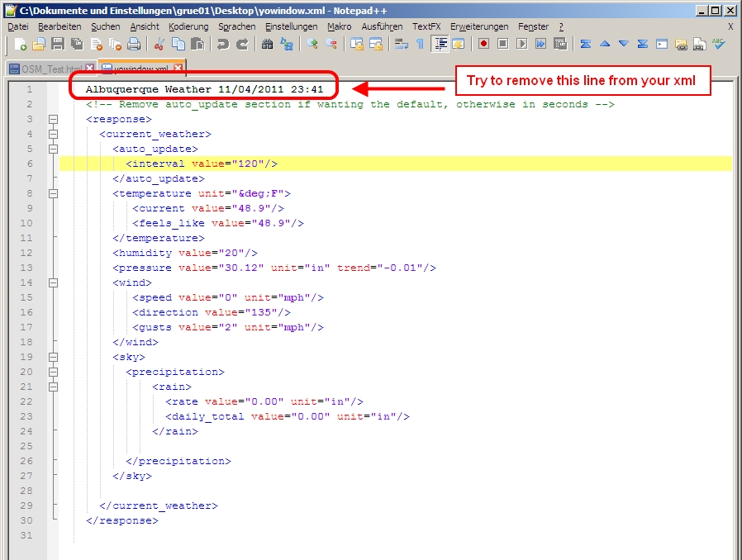Click the closing </response> tag

[x=122, y=520]
